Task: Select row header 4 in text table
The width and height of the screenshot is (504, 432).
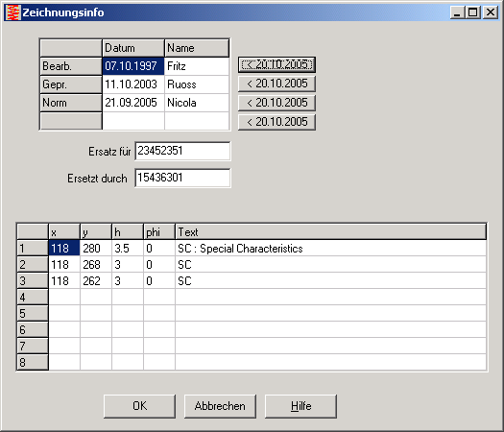Action: click(33, 297)
